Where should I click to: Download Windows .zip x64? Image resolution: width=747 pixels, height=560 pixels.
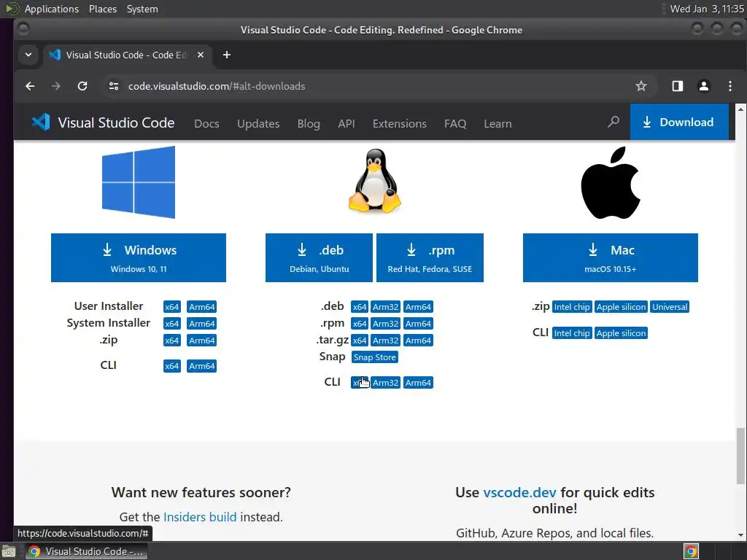pyautogui.click(x=172, y=341)
